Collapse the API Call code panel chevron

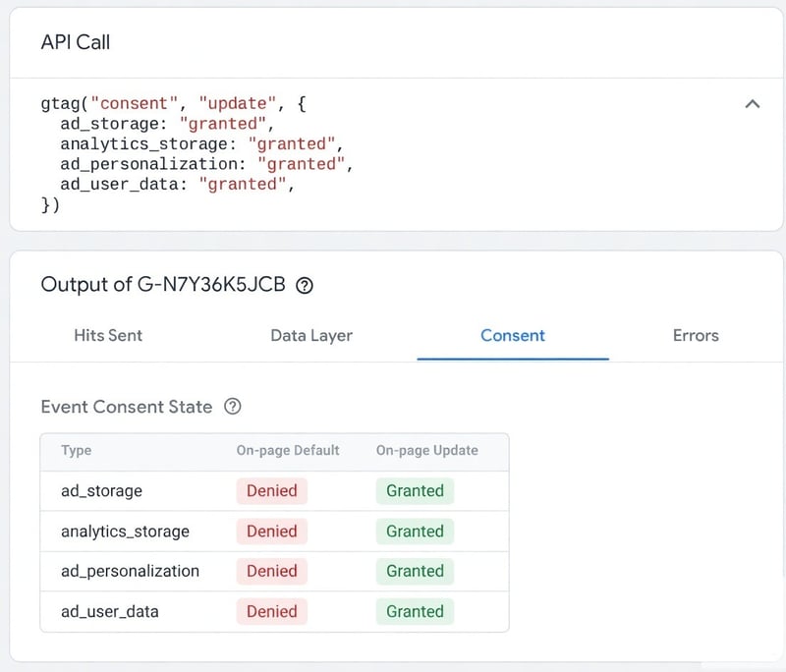click(753, 104)
